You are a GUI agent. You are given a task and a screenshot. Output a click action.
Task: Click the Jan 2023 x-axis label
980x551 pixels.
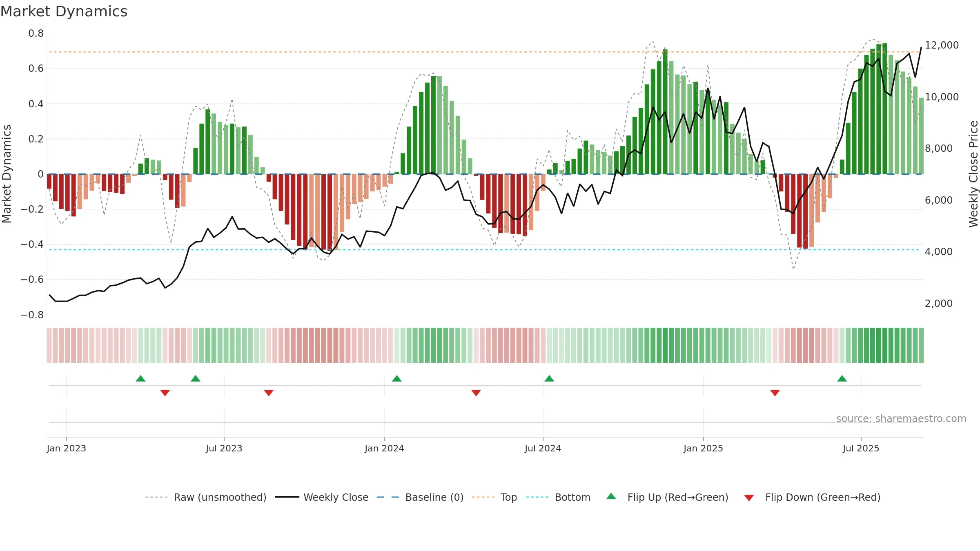(x=66, y=448)
